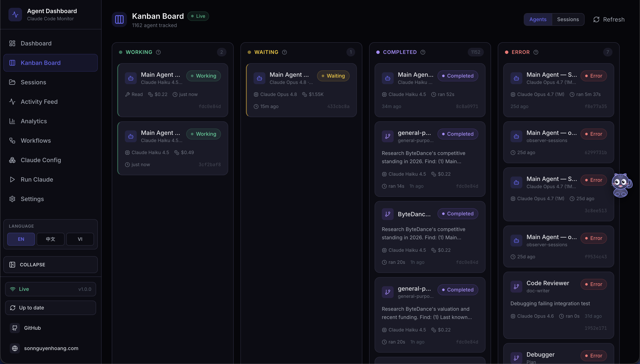This screenshot has height=364, width=640.
Task: Switch language to VI
Action: coord(80,239)
